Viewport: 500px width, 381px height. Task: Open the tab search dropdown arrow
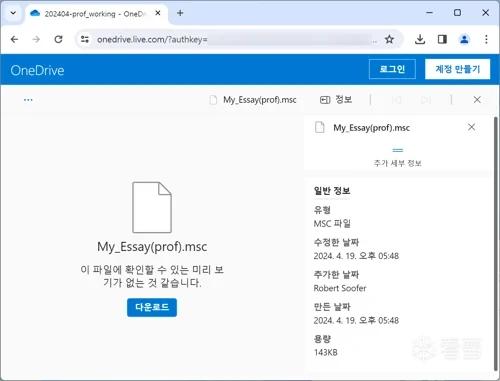pyautogui.click(x=13, y=13)
